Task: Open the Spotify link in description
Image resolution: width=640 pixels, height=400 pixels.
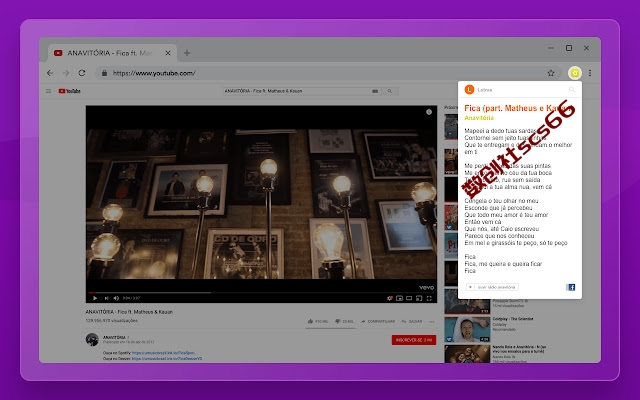Action: click(x=164, y=353)
